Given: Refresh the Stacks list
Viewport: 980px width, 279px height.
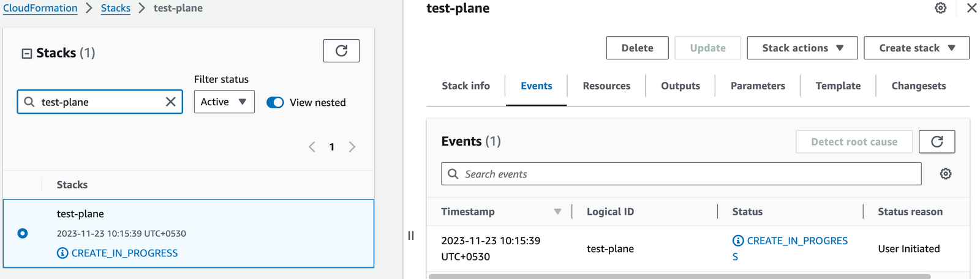Looking at the screenshot, I should tap(341, 51).
